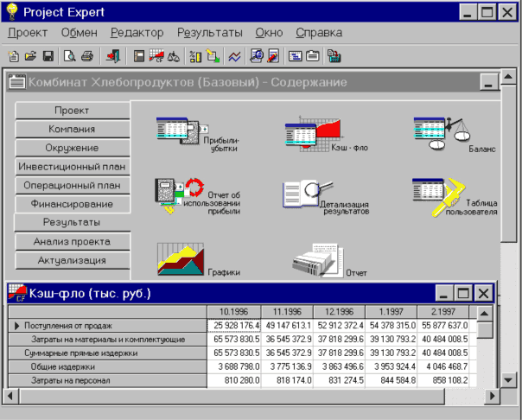Select the 2.1997 column header

click(442, 312)
